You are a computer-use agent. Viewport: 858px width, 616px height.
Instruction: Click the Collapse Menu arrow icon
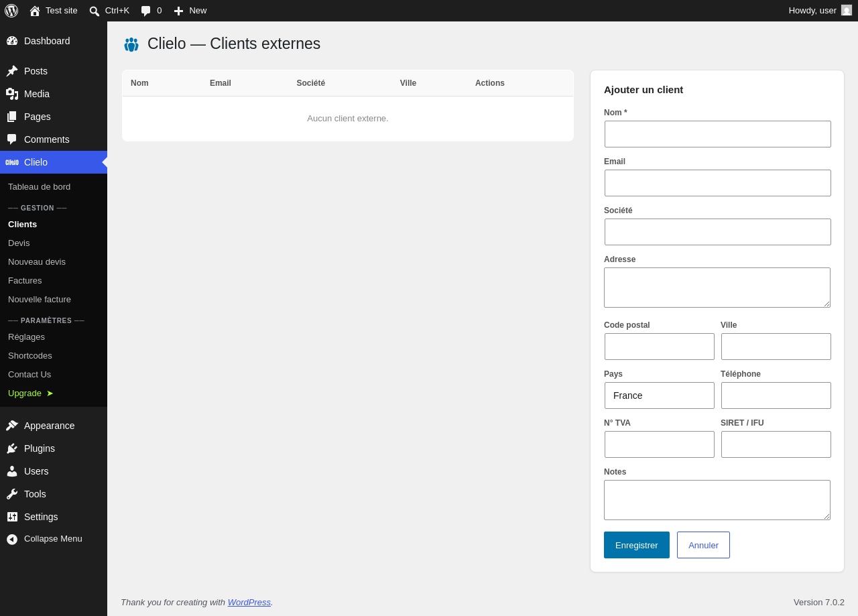12,540
